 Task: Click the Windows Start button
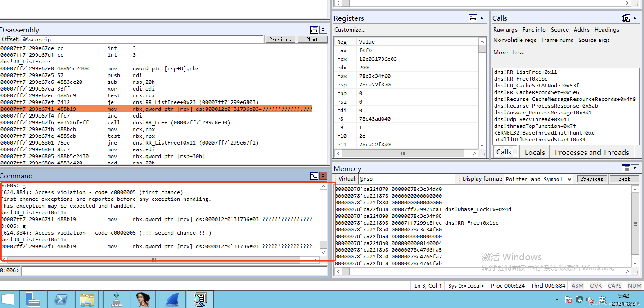point(7,299)
